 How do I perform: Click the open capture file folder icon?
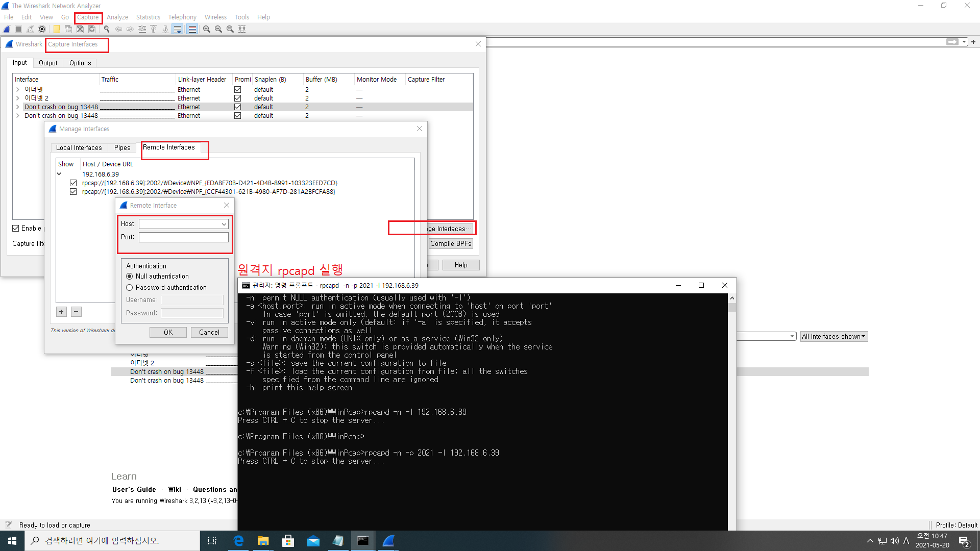57,29
